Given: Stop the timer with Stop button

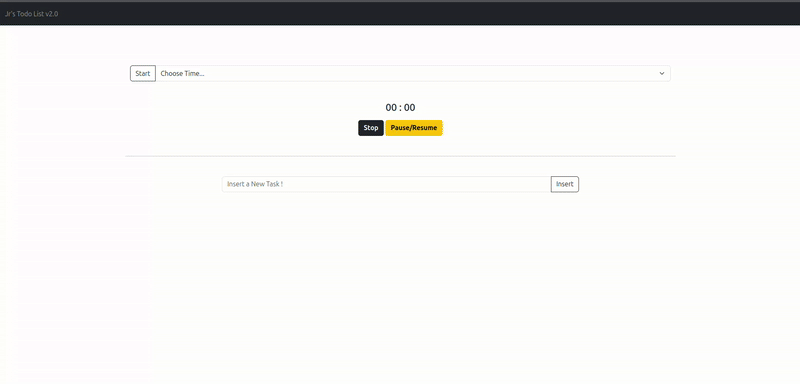Looking at the screenshot, I should click(371, 128).
